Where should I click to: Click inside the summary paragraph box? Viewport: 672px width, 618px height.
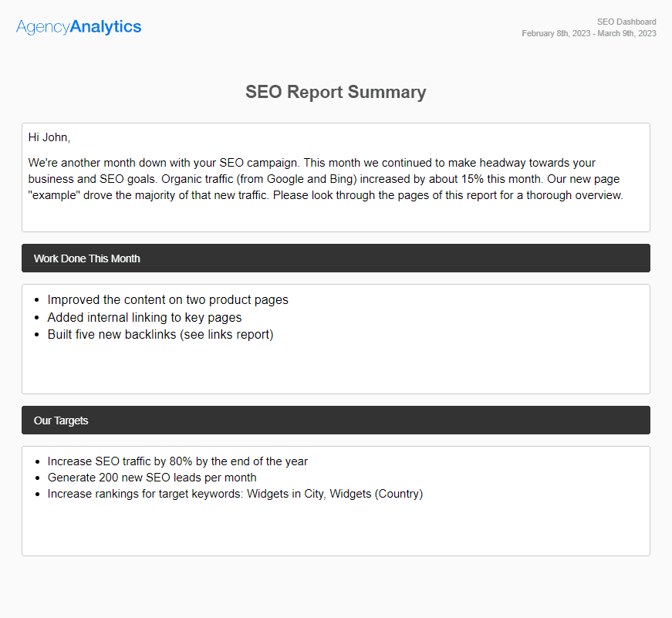coord(336,178)
